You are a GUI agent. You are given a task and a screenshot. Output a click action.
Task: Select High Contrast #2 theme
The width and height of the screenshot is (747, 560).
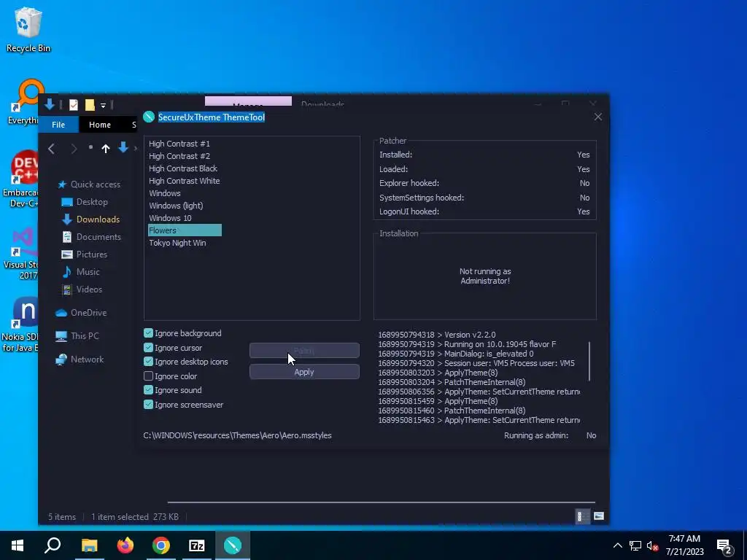pos(179,156)
